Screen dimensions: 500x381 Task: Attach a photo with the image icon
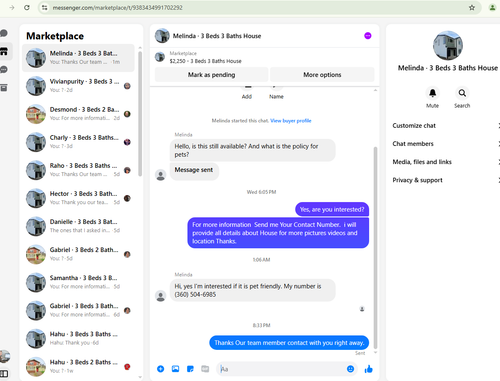tap(175, 369)
